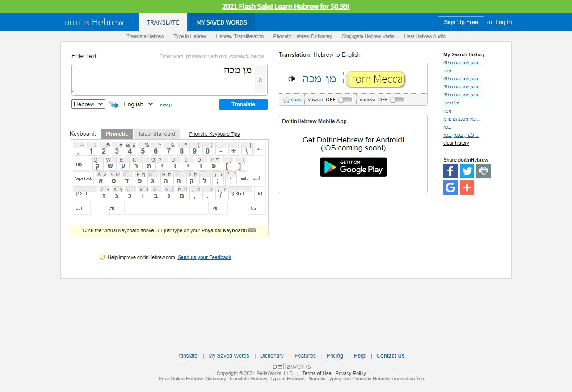Click the Del virtual key

[x=260, y=193]
